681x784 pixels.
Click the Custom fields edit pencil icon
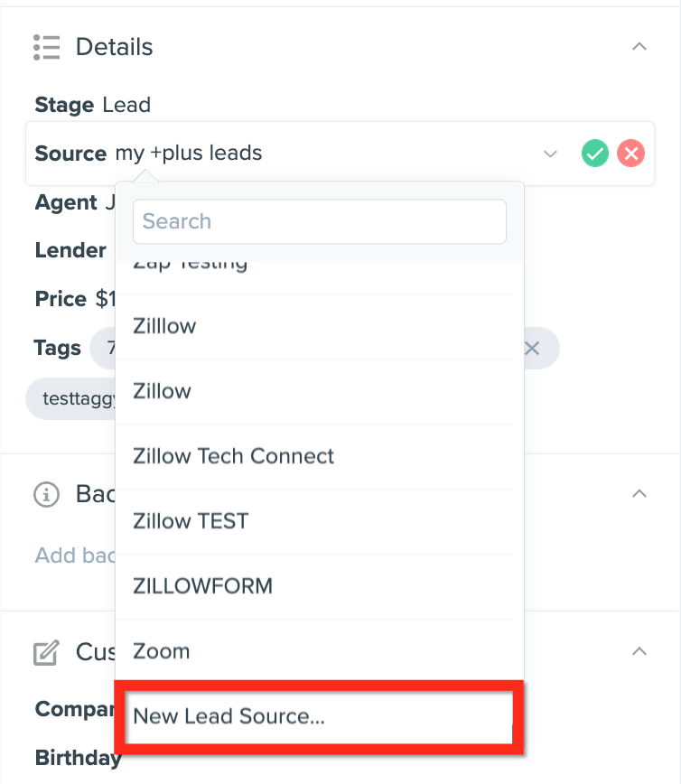pyautogui.click(x=46, y=652)
